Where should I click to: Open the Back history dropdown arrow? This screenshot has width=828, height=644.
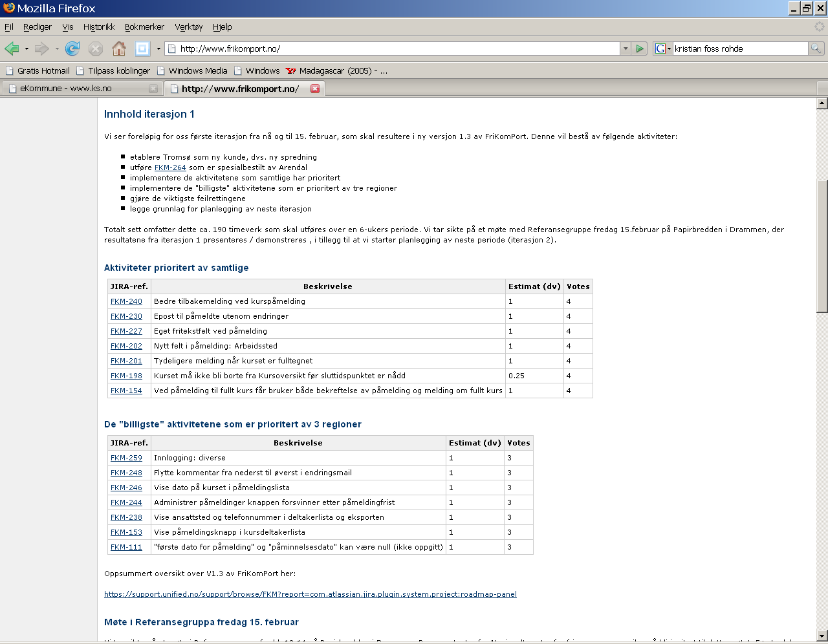pos(27,48)
